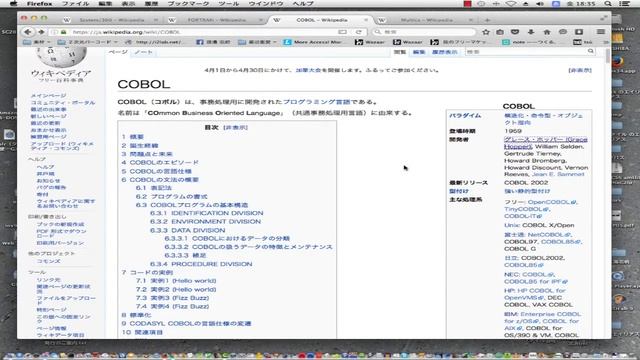Jump to section 6.3.3 DATA DIVISION

(187, 230)
